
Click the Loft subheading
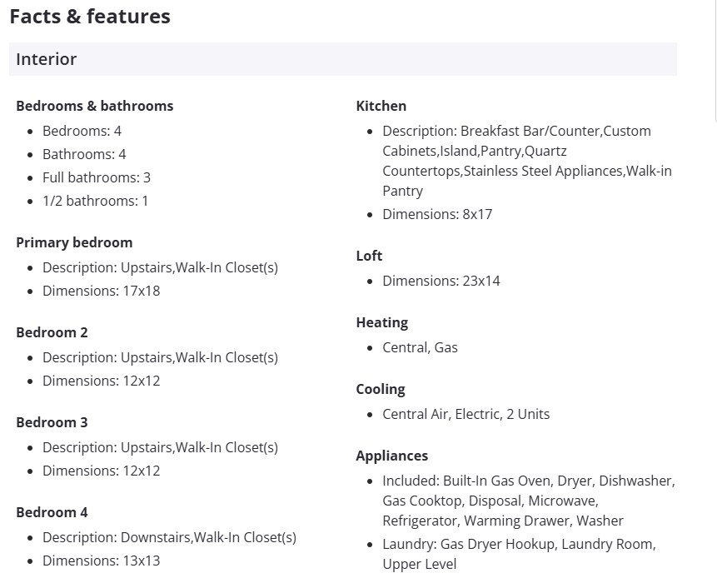click(369, 256)
